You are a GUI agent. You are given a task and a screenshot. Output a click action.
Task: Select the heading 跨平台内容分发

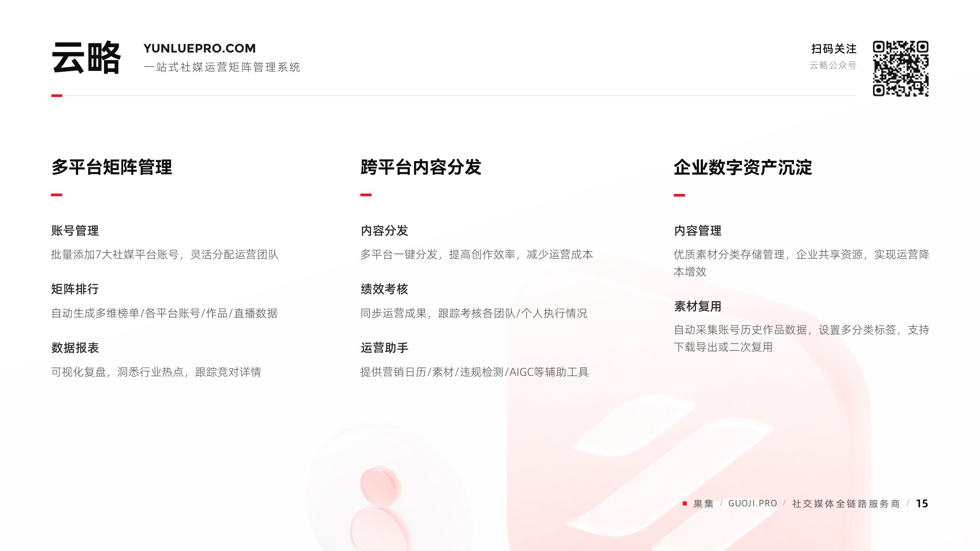click(x=421, y=167)
